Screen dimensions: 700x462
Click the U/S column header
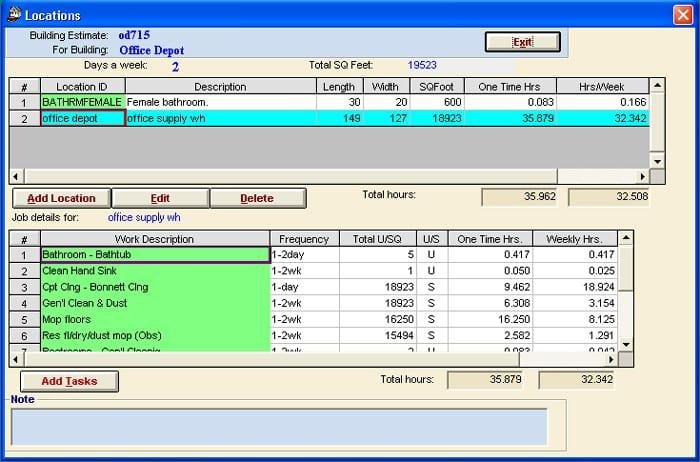pos(432,239)
